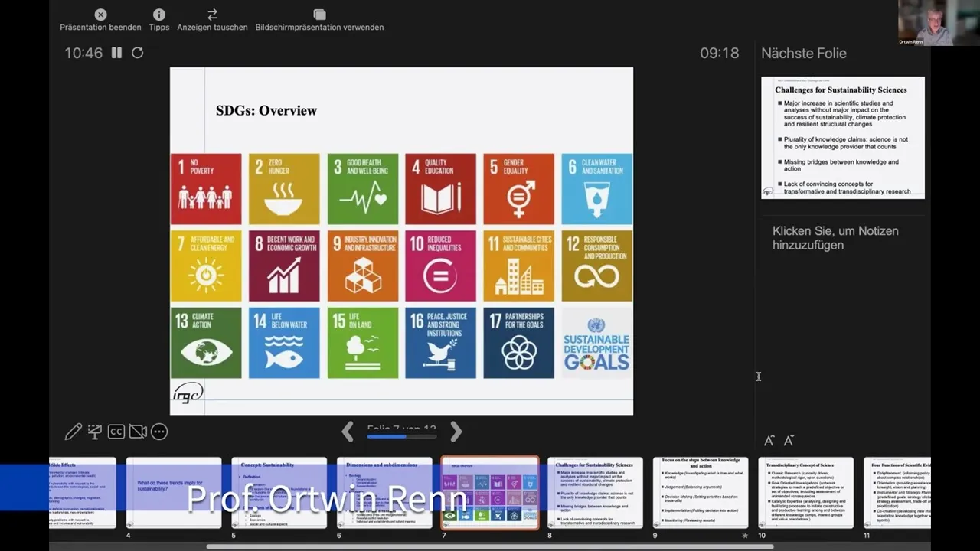
Task: Click SDG 15 Life on Land tile
Action: (x=363, y=343)
